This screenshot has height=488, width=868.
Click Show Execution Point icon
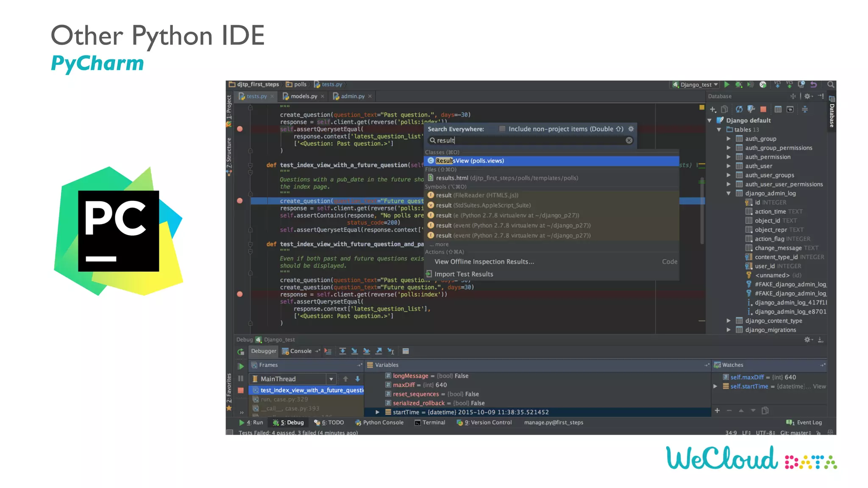(x=328, y=351)
